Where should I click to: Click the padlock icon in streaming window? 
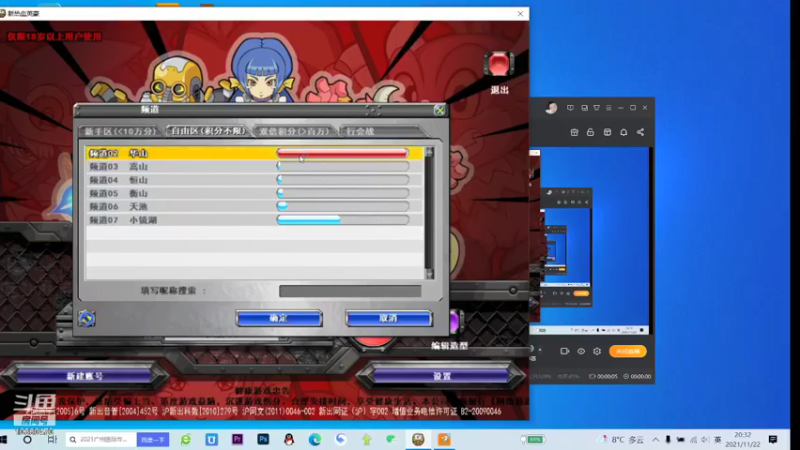click(590, 132)
